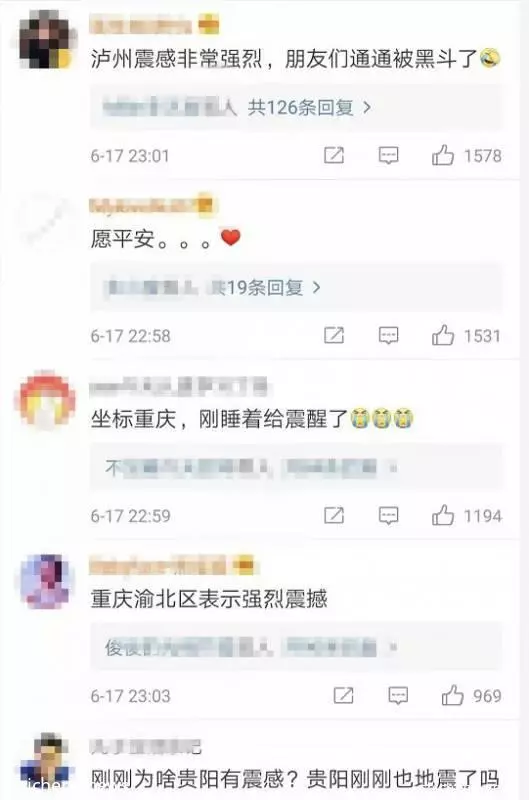Like the 泸州震感非常强烈 comment

(443, 155)
